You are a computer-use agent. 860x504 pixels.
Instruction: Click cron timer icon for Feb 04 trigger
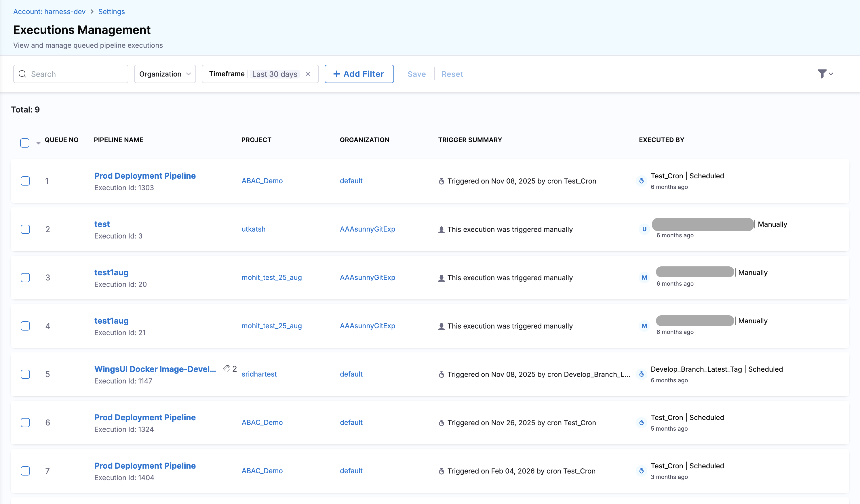coord(441,471)
